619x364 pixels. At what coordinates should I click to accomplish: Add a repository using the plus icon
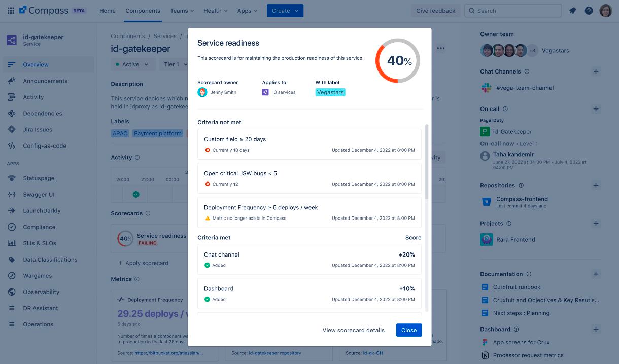[x=596, y=185]
